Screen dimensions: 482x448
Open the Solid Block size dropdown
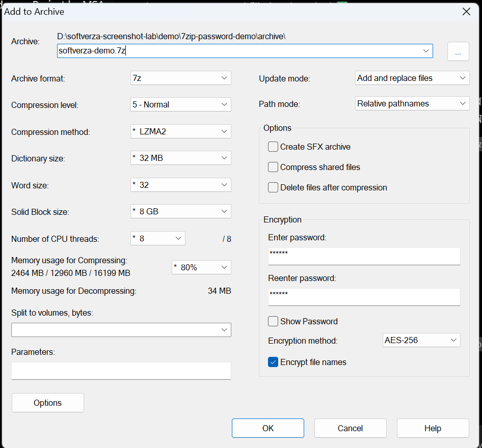tap(181, 211)
